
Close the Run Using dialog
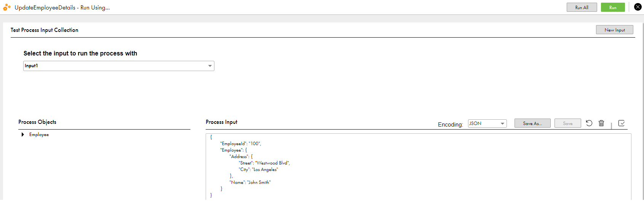[x=638, y=7]
